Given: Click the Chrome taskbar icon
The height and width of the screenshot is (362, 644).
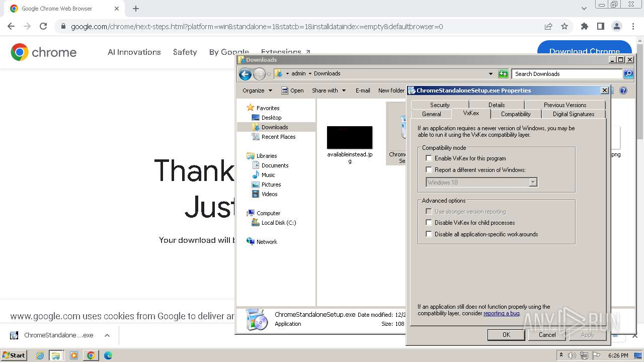Looking at the screenshot, I should 91,355.
